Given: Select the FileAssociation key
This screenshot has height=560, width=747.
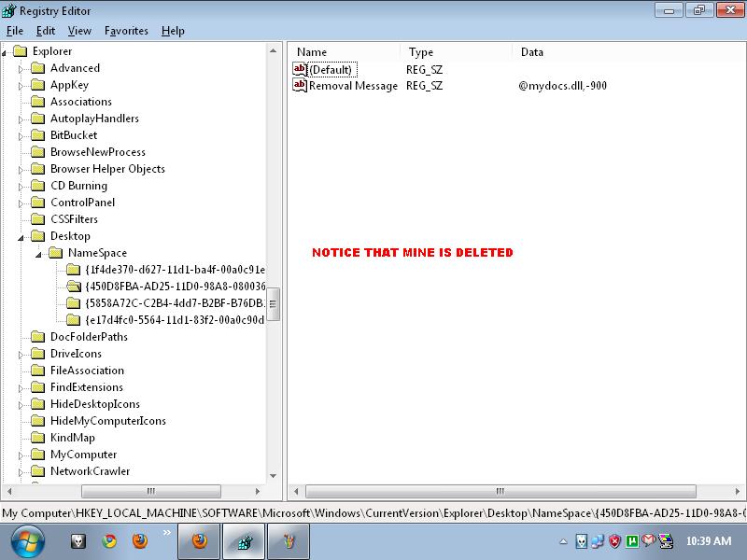Looking at the screenshot, I should (87, 371).
